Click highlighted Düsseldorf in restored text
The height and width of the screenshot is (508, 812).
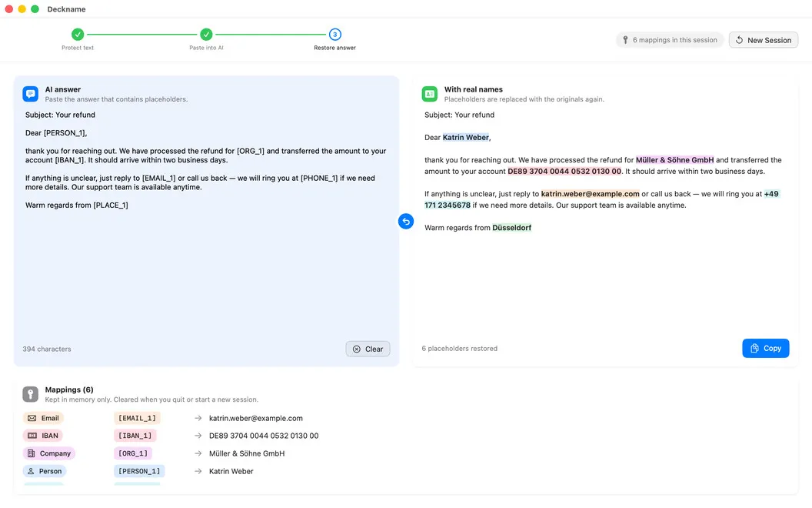[511, 228]
